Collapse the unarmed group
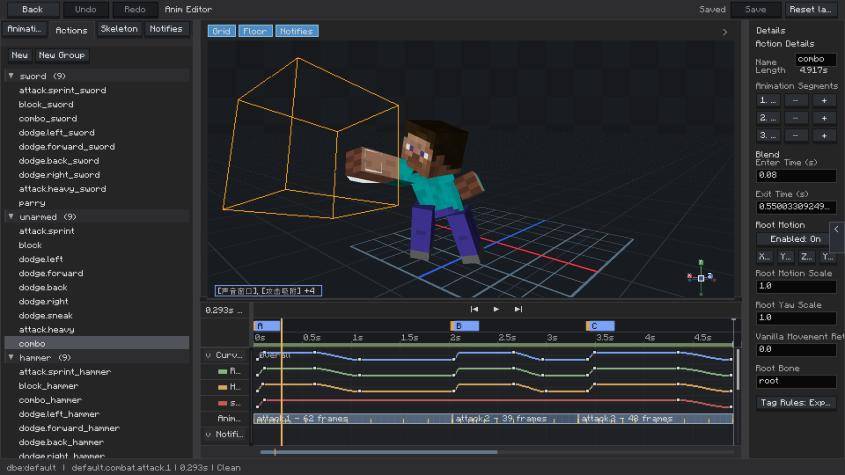This screenshot has height=475, width=845. (x=11, y=217)
